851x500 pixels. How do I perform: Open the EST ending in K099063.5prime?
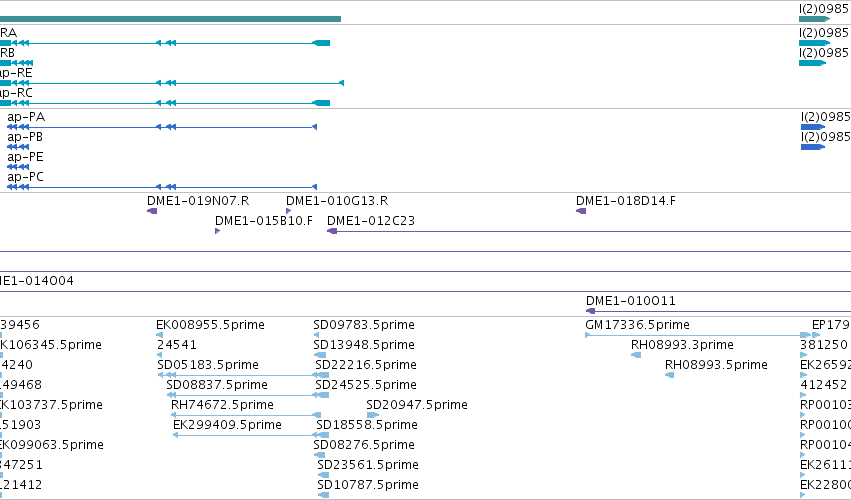52,445
